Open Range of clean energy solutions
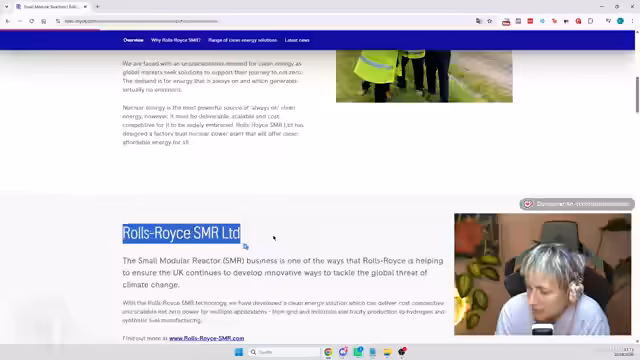The width and height of the screenshot is (640, 360). [242, 40]
